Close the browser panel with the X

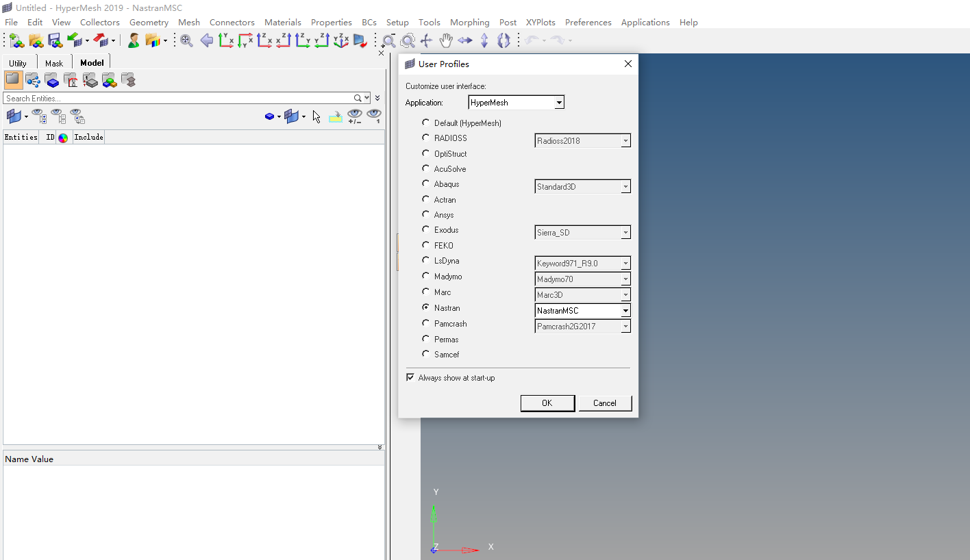pos(382,53)
